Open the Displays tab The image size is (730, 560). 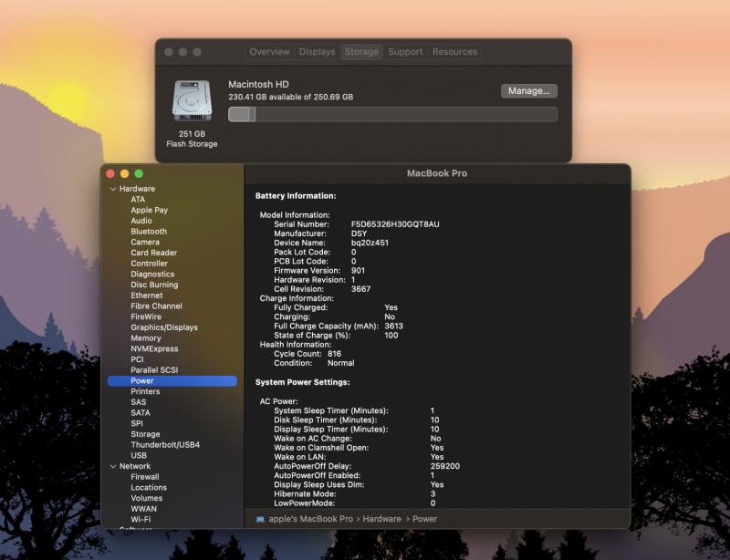coord(317,52)
